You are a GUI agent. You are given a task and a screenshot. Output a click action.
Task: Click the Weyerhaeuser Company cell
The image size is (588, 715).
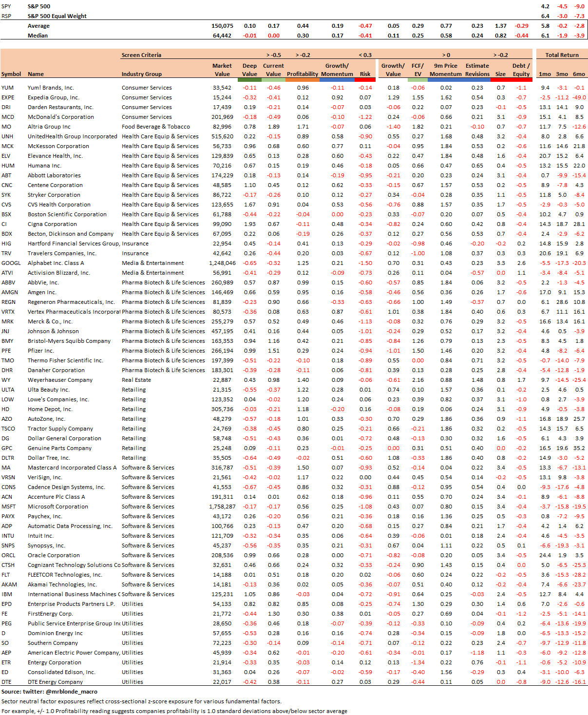(x=60, y=380)
